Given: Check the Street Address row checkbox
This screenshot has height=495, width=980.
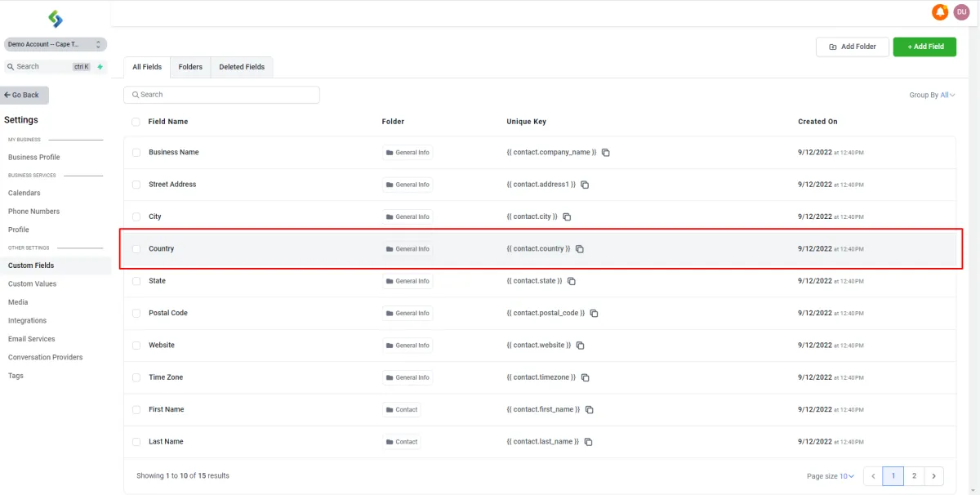Looking at the screenshot, I should click(136, 185).
